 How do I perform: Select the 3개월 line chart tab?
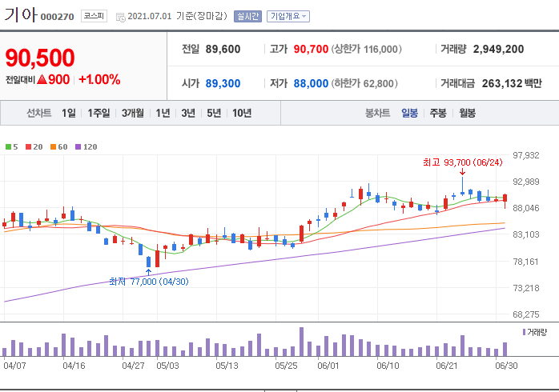tap(133, 114)
